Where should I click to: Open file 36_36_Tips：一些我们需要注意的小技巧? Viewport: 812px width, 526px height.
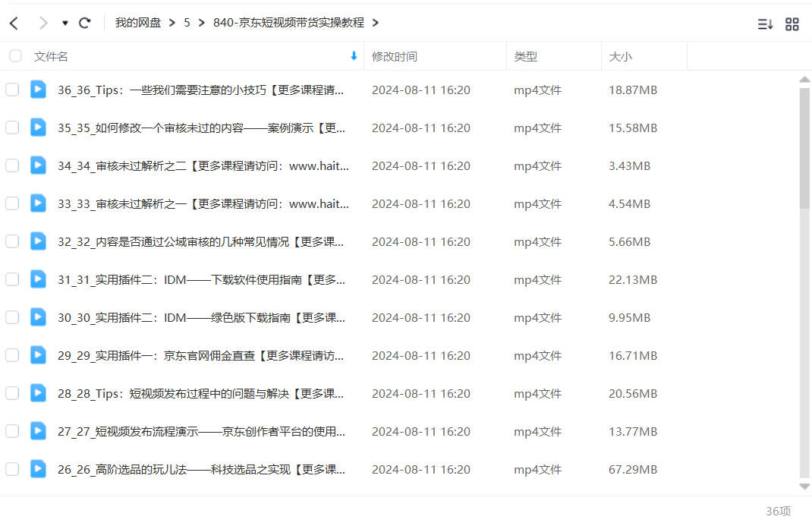coord(200,90)
